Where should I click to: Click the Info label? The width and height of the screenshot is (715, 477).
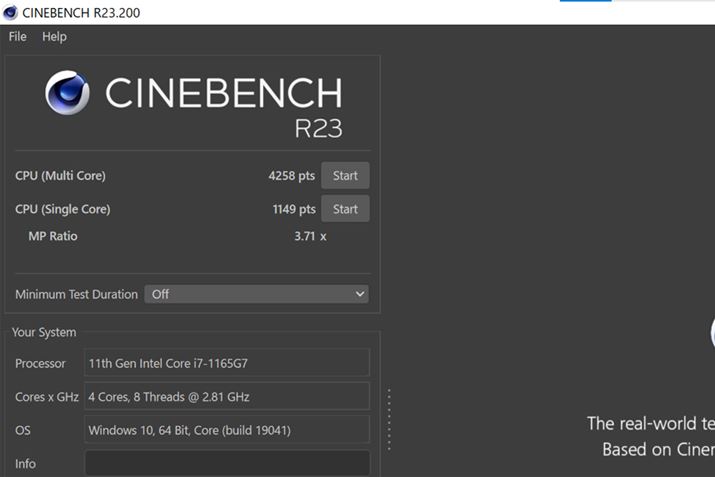pos(25,464)
